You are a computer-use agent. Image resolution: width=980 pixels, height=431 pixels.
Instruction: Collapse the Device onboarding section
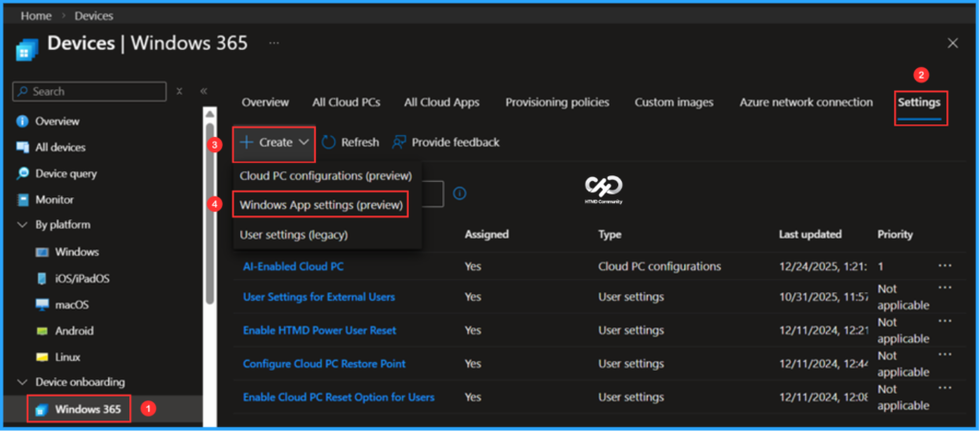(x=23, y=382)
